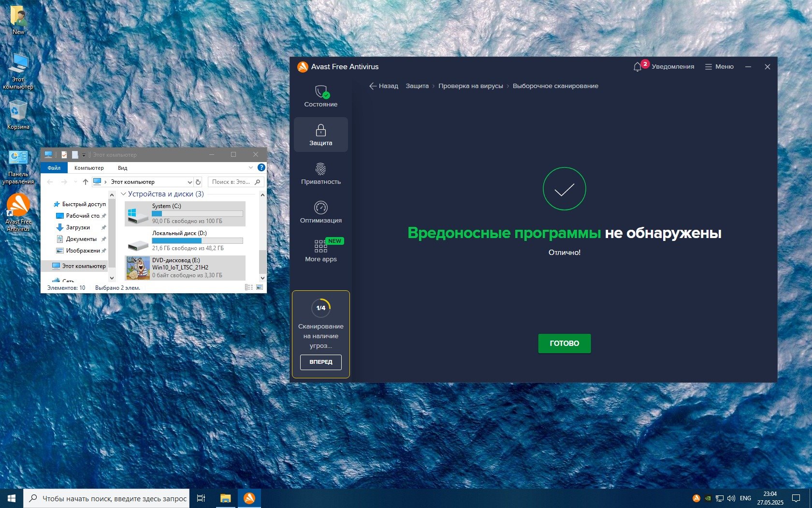Open Explorer help via question mark icon
The height and width of the screenshot is (508, 812).
(261, 167)
